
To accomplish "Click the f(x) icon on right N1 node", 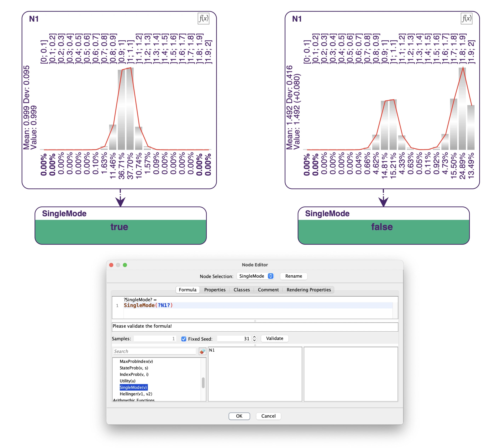I will 466,18.
